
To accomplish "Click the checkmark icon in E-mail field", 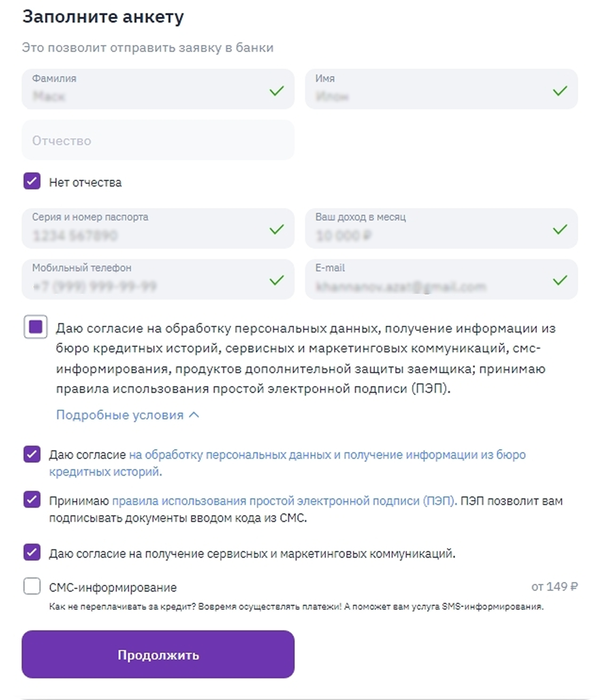I will tap(560, 280).
